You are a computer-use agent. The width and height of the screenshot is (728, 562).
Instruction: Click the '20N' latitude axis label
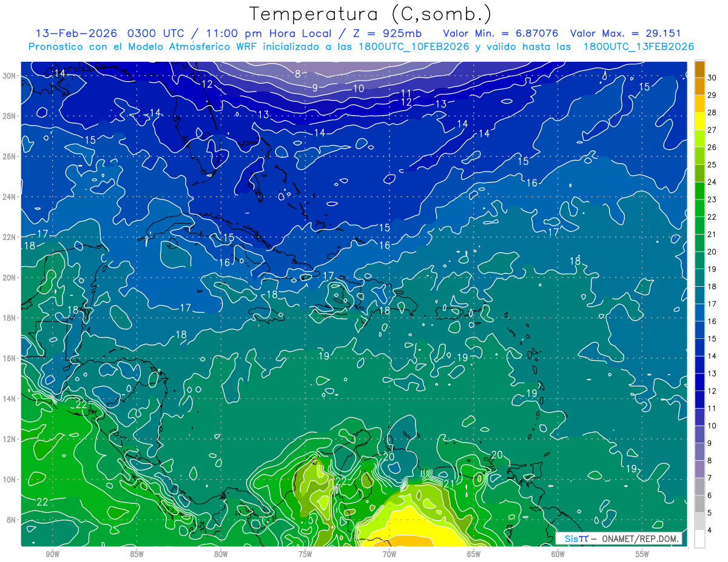click(10, 278)
